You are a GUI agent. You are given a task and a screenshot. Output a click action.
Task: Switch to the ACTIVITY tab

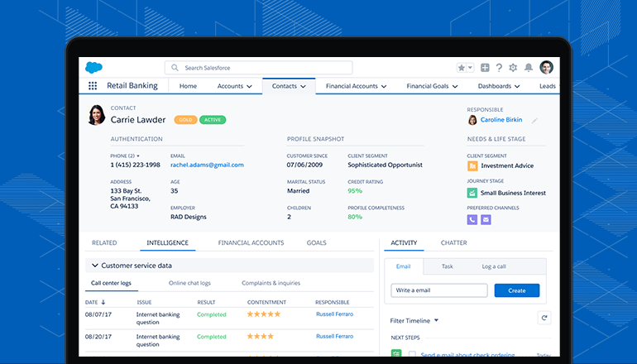pyautogui.click(x=404, y=243)
